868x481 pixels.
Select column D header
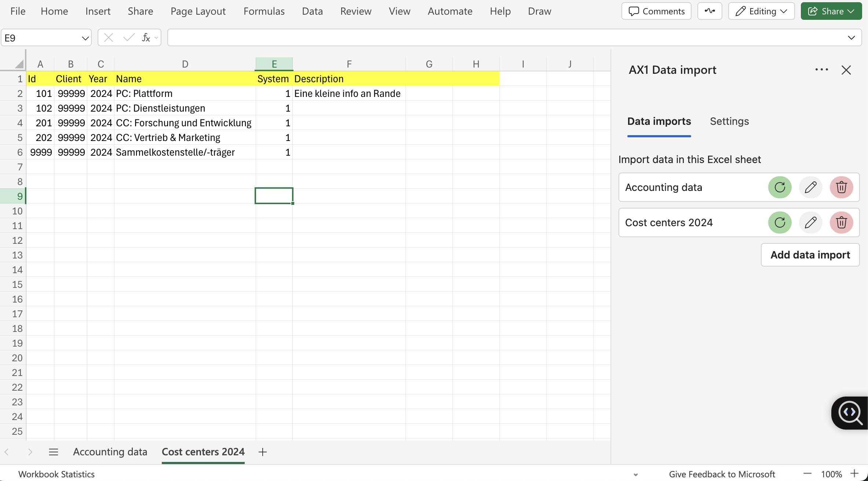coord(185,64)
